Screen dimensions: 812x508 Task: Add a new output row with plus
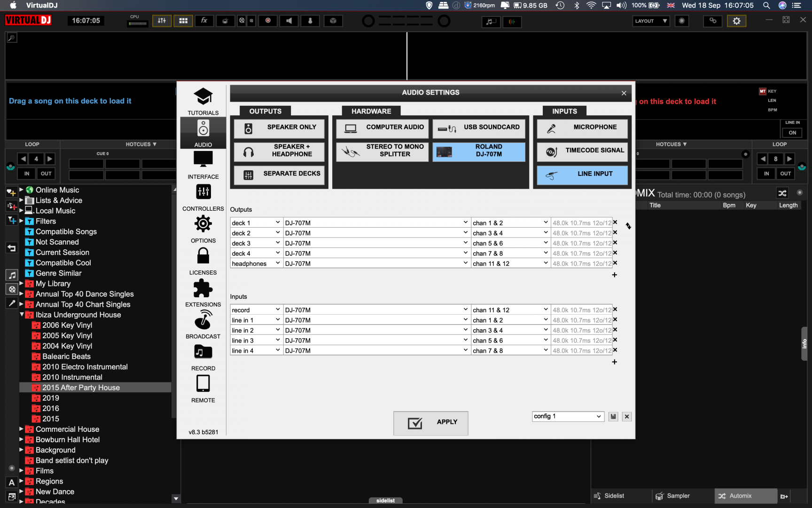click(614, 275)
